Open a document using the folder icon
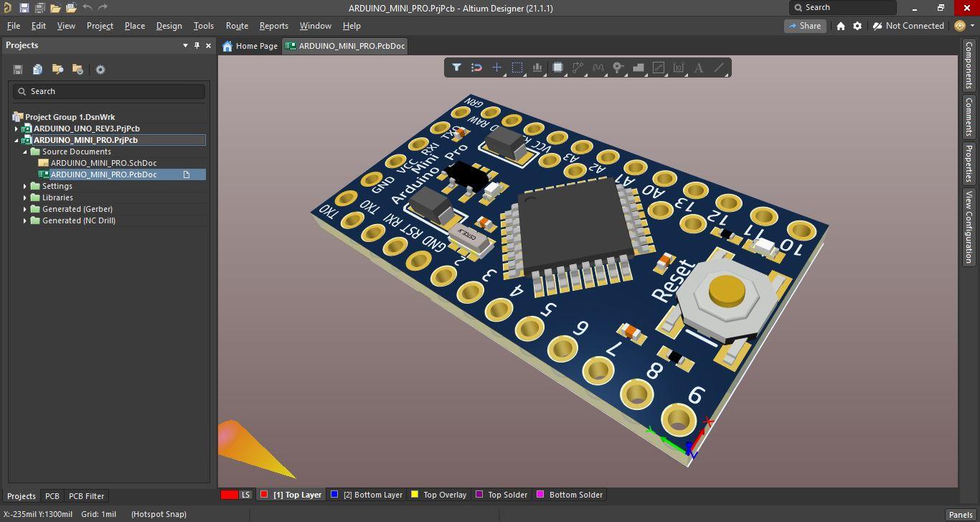Screen dimensions: 980x522 click(x=55, y=8)
